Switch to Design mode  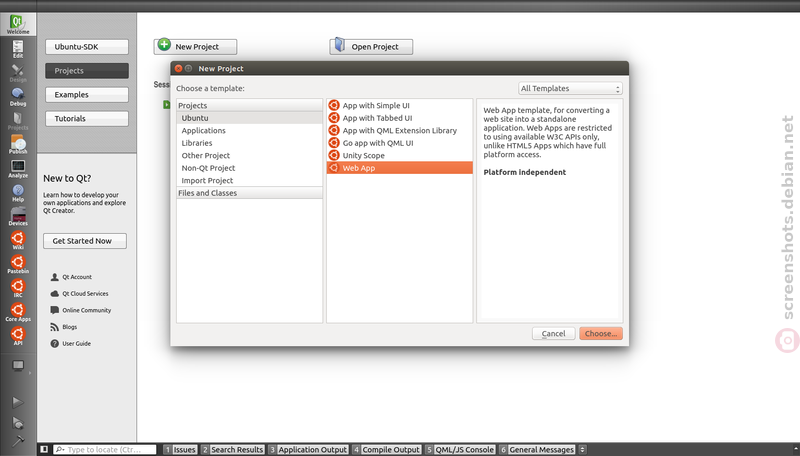coord(18,72)
